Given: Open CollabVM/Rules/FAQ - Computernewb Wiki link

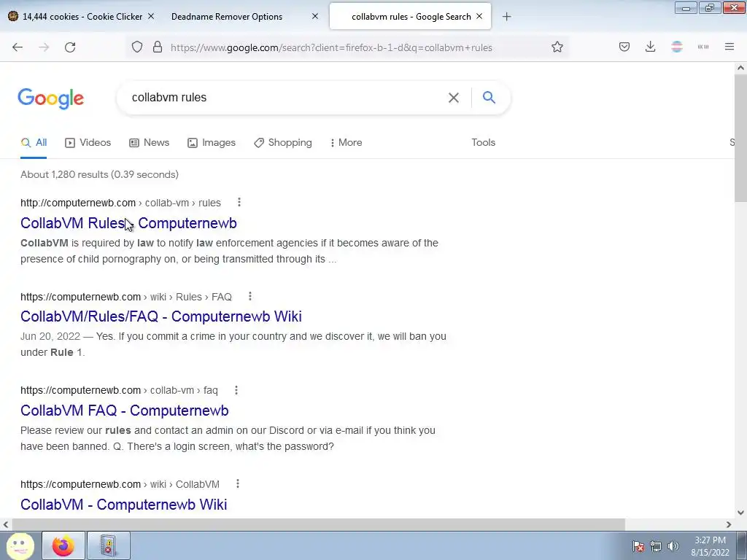Looking at the screenshot, I should 161,316.
